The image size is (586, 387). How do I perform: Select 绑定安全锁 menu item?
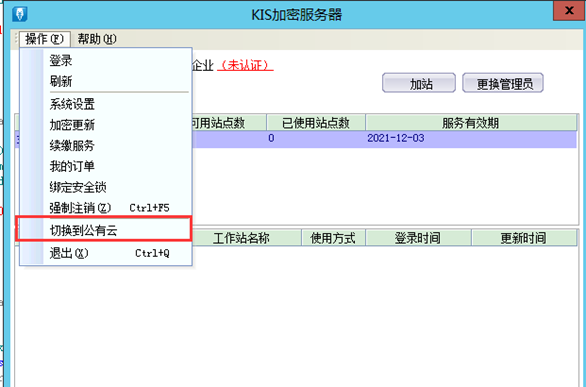pyautogui.click(x=106, y=187)
